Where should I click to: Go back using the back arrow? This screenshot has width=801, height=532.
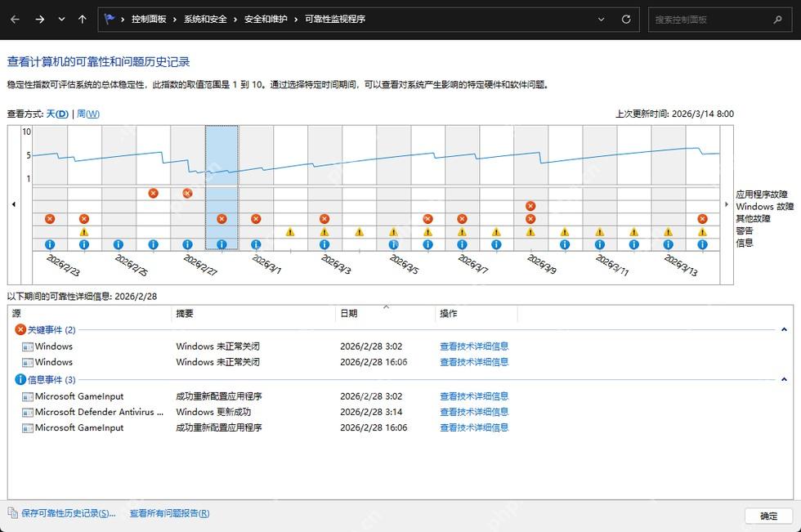coord(16,20)
